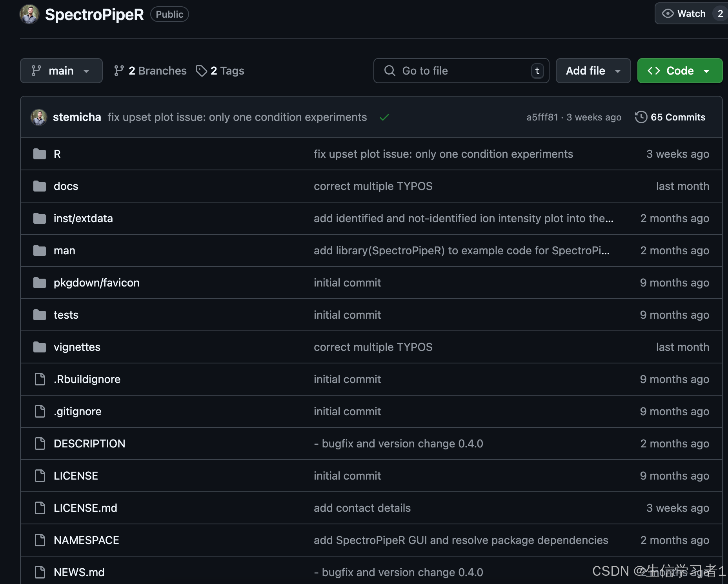Open the inst/extdata folder icon
728x584 pixels.
click(x=40, y=219)
